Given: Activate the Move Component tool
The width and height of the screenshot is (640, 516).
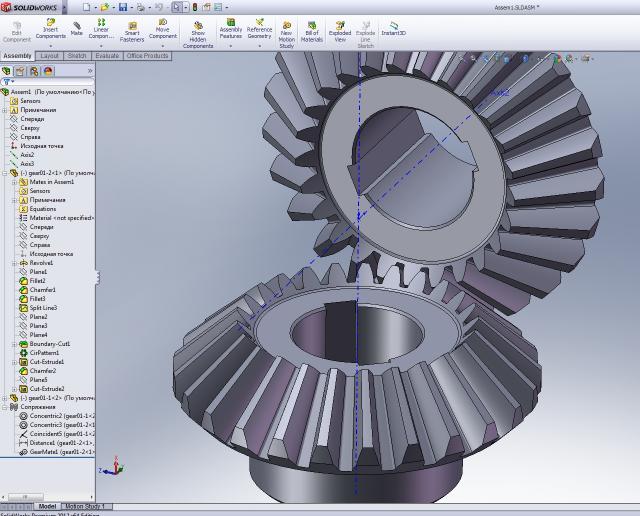Looking at the screenshot, I should [x=162, y=30].
